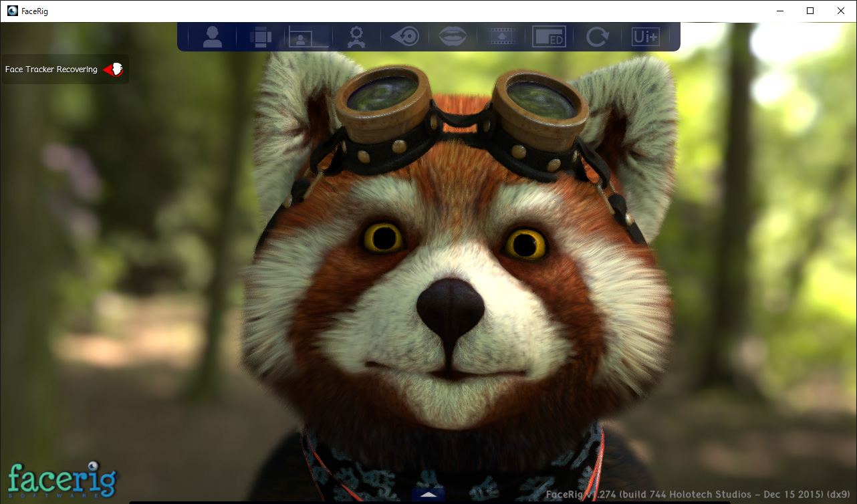Open the avatar gear customization icon

pos(356,37)
